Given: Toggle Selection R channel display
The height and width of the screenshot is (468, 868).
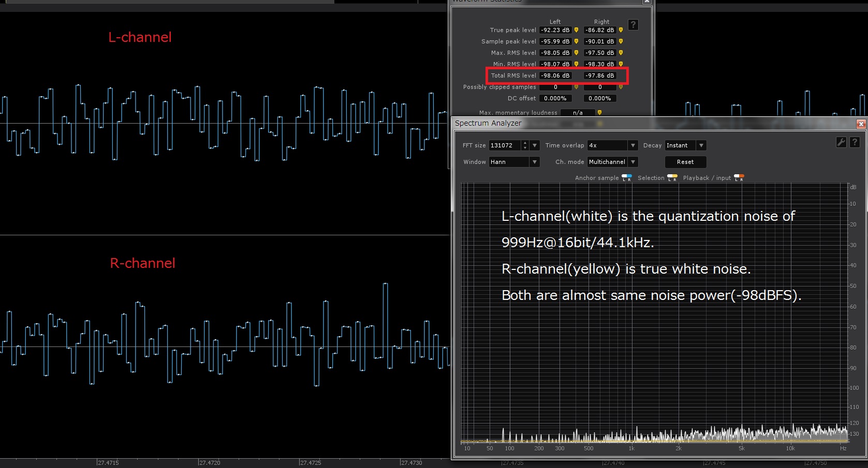Looking at the screenshot, I should (x=675, y=178).
